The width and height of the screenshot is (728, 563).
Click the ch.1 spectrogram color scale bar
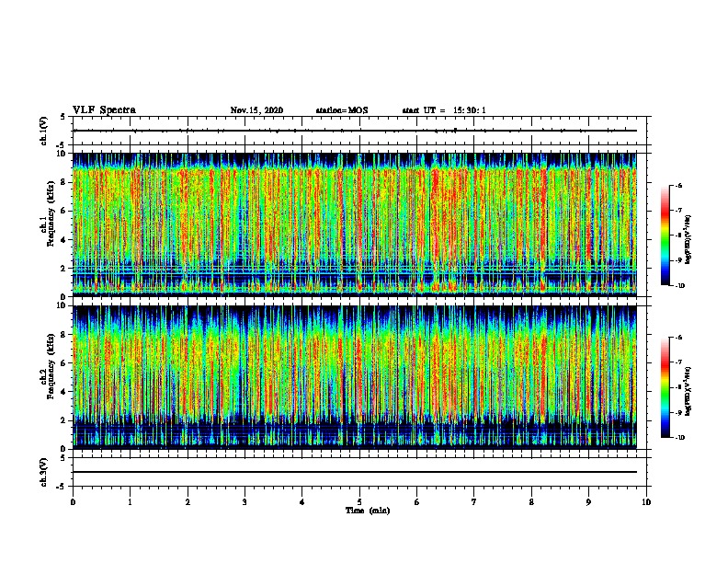[x=665, y=236]
